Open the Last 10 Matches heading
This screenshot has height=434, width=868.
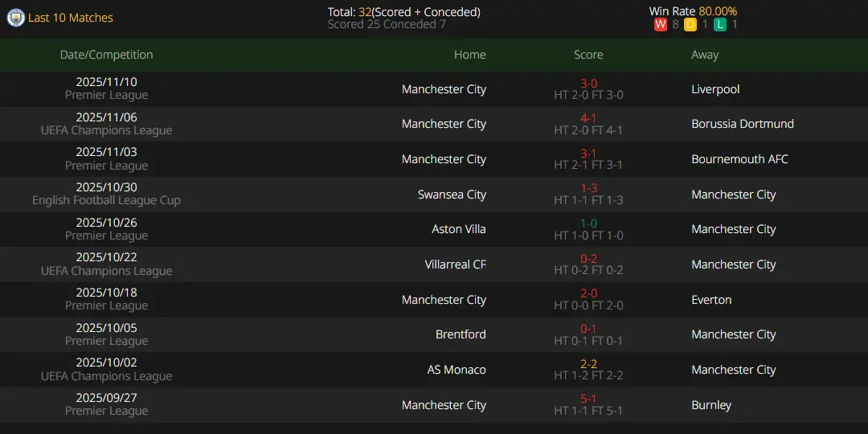pyautogui.click(x=70, y=18)
